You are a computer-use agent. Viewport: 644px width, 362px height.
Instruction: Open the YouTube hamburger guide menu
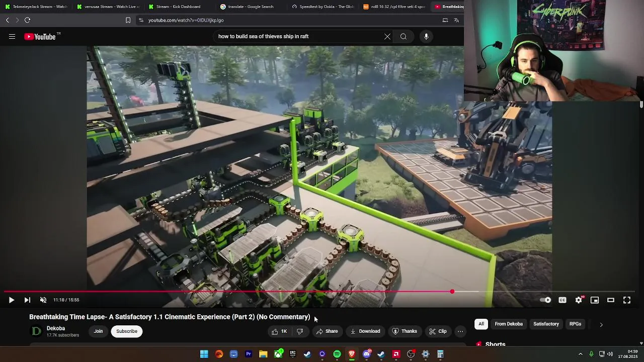pos(12,37)
